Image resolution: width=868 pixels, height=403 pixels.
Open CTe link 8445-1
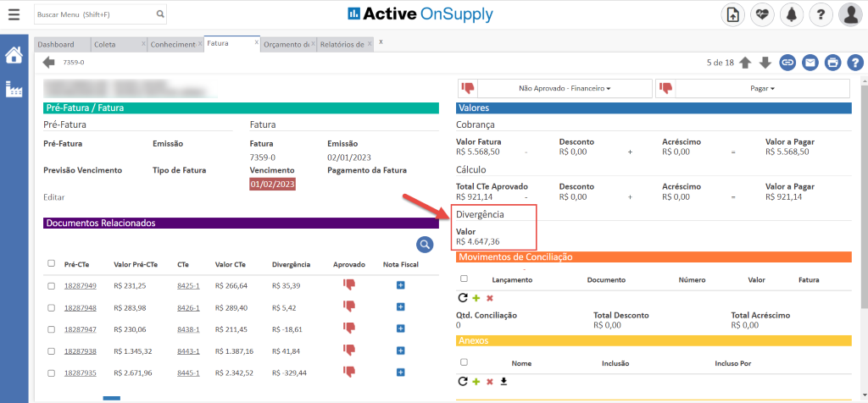[x=188, y=373]
